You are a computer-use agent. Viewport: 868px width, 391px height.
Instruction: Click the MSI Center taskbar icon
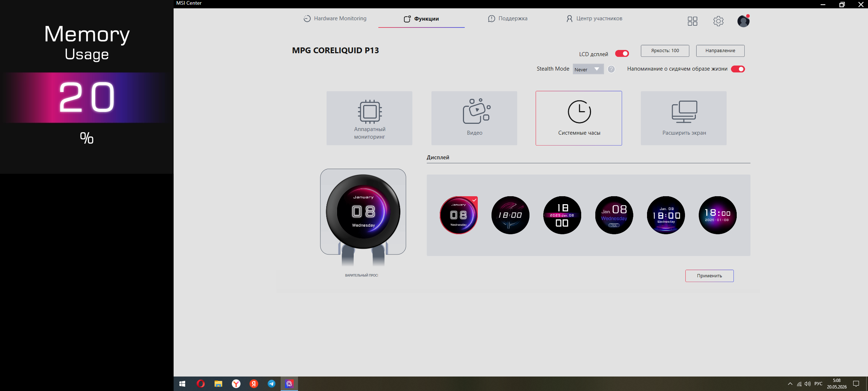[x=289, y=384]
